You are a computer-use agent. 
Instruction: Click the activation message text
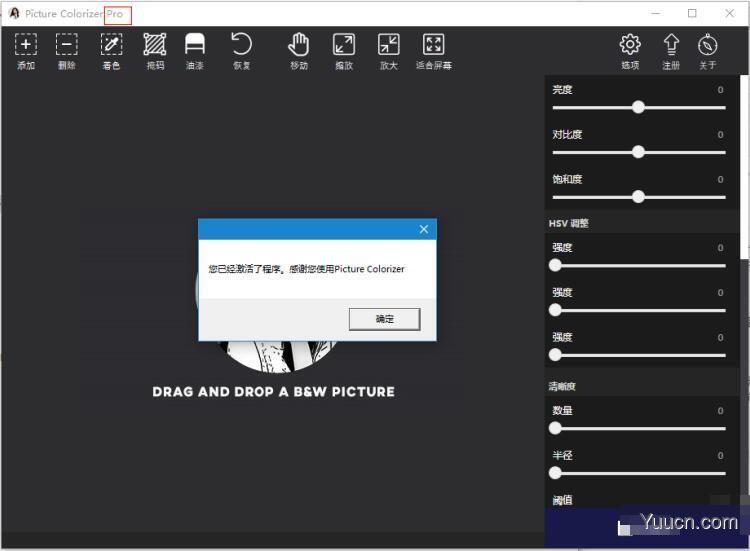(x=306, y=269)
